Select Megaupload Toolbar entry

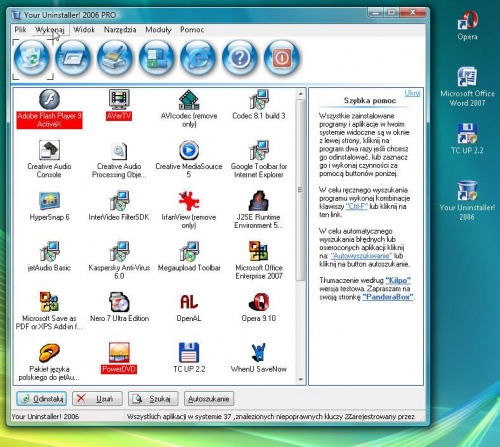pos(189,257)
